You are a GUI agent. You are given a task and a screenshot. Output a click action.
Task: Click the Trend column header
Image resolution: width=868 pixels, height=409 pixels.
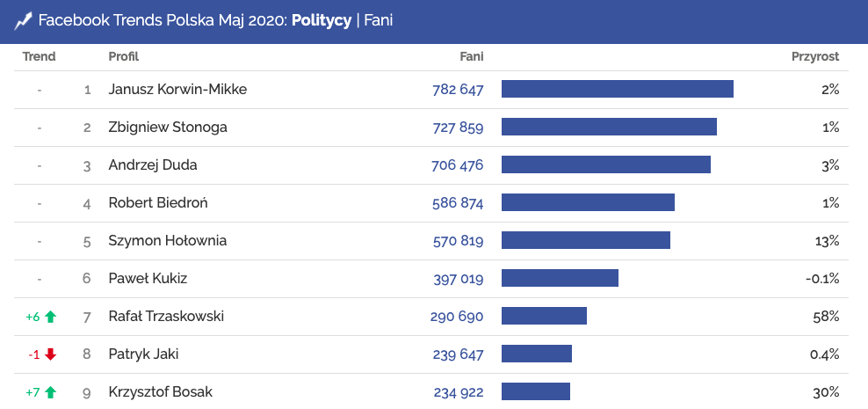tap(39, 56)
